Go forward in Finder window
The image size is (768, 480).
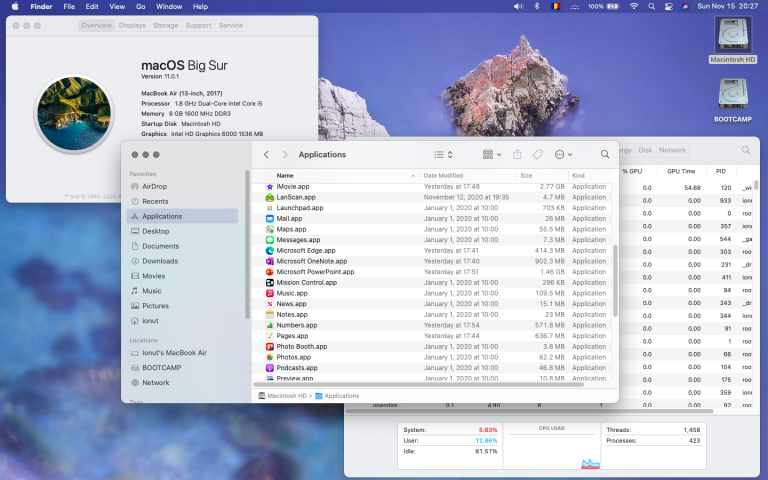(285, 154)
